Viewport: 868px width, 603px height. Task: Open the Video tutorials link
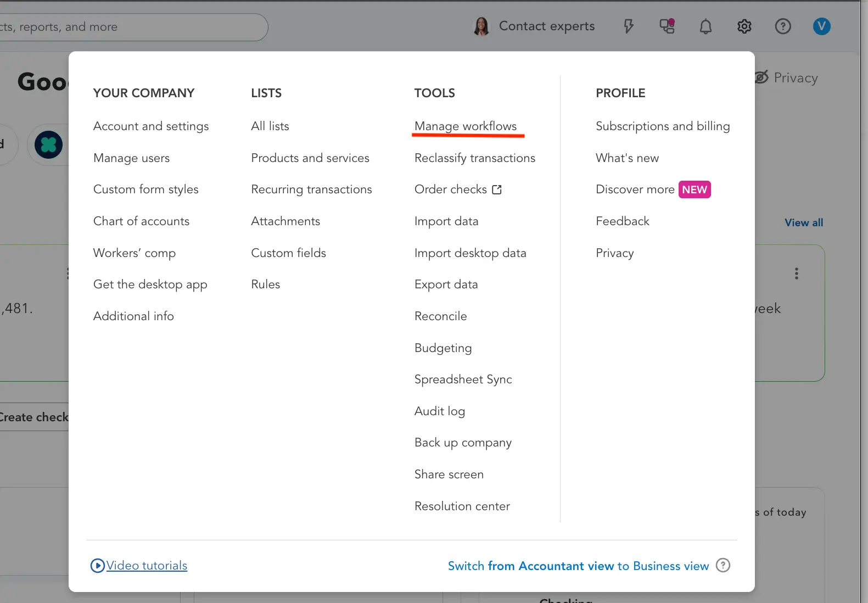click(x=147, y=566)
